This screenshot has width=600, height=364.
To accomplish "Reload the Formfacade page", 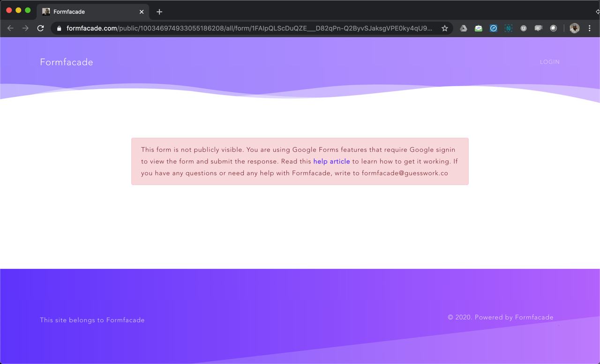I will click(x=40, y=28).
